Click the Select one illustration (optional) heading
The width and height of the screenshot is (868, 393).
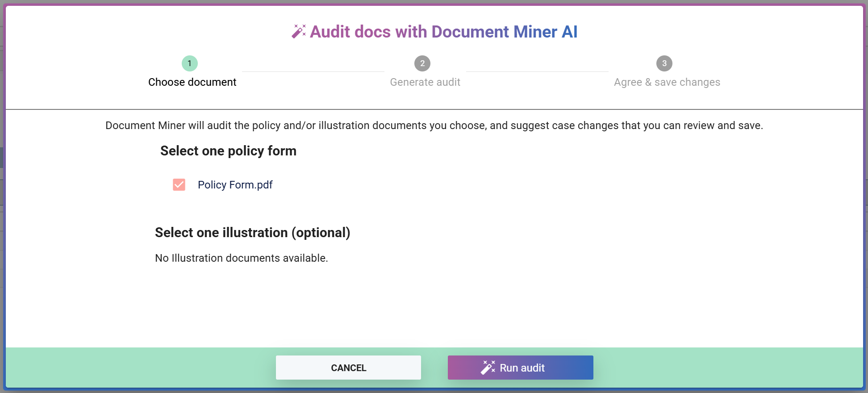(252, 233)
